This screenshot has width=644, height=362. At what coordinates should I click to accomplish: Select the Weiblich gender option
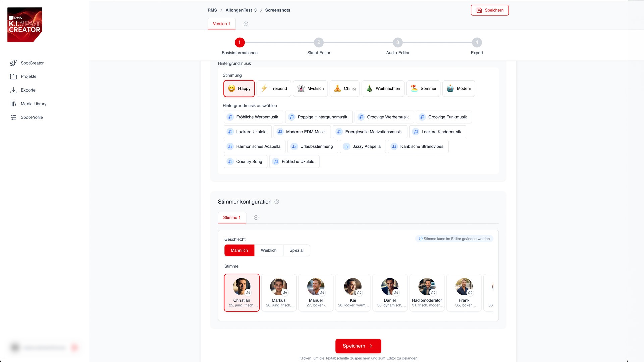268,250
